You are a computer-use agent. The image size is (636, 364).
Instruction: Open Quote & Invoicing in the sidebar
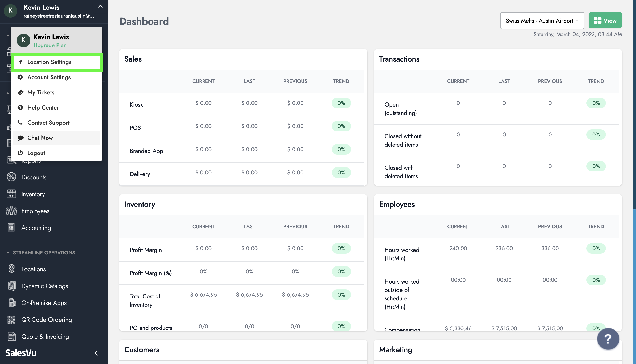coord(45,336)
